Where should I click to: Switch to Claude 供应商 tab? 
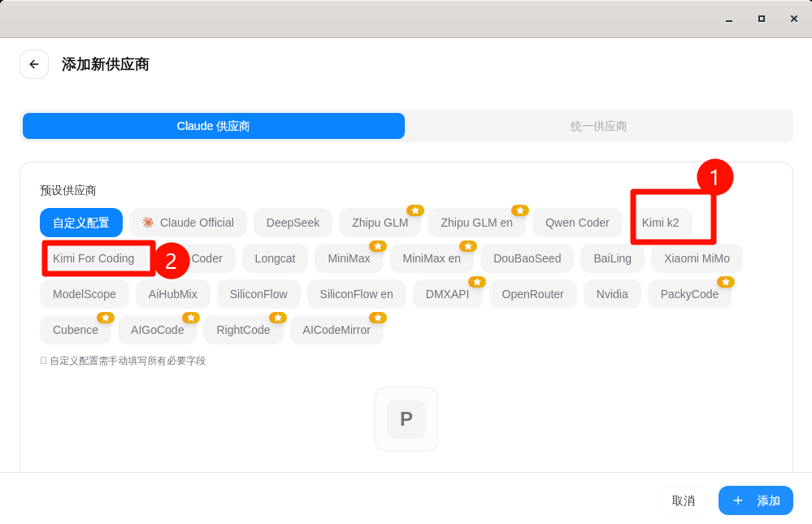click(213, 126)
